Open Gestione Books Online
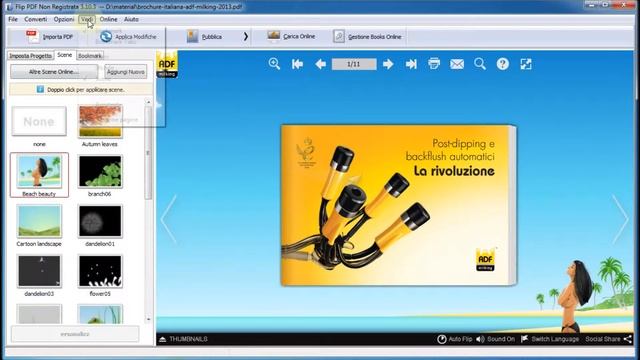This screenshot has height=360, width=640. coord(367,37)
